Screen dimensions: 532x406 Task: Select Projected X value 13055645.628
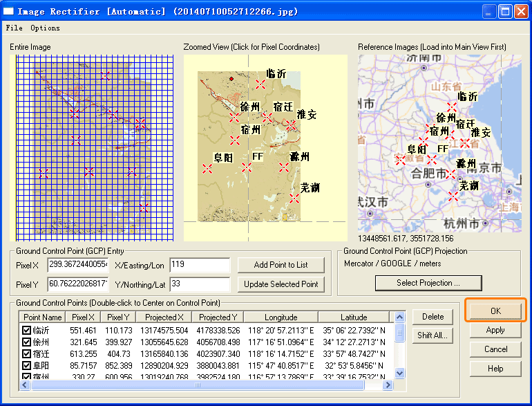coord(164,342)
